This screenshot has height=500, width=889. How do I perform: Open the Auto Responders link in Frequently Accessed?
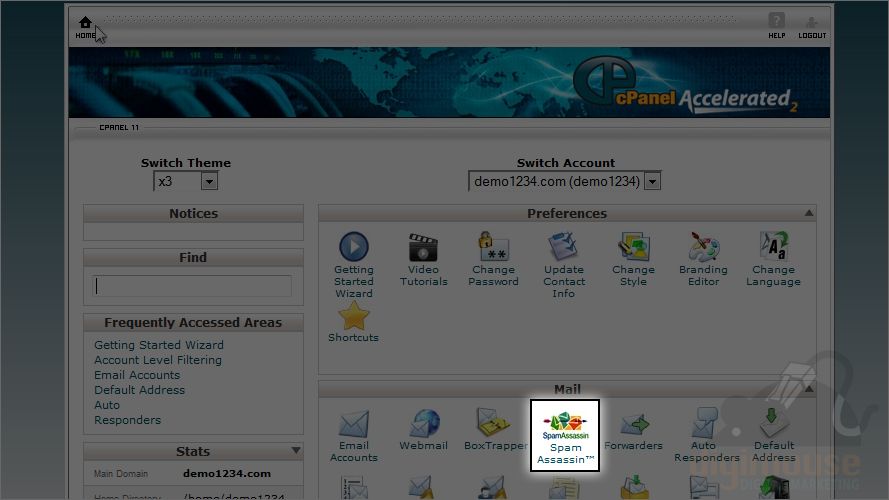tap(128, 413)
